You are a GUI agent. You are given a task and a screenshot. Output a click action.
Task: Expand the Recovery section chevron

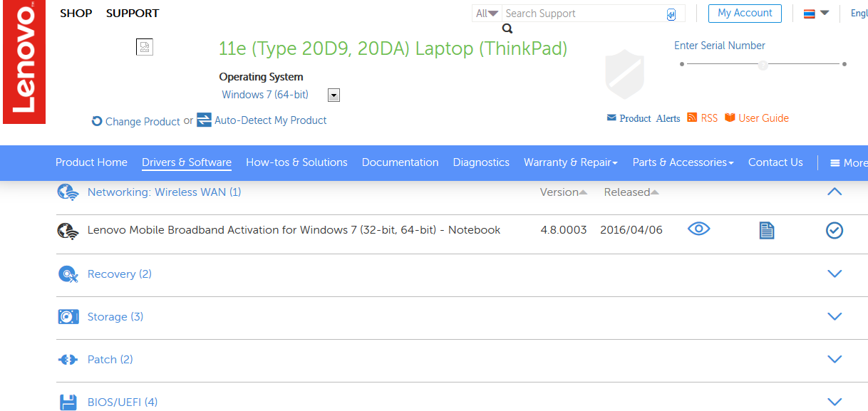[x=835, y=274]
